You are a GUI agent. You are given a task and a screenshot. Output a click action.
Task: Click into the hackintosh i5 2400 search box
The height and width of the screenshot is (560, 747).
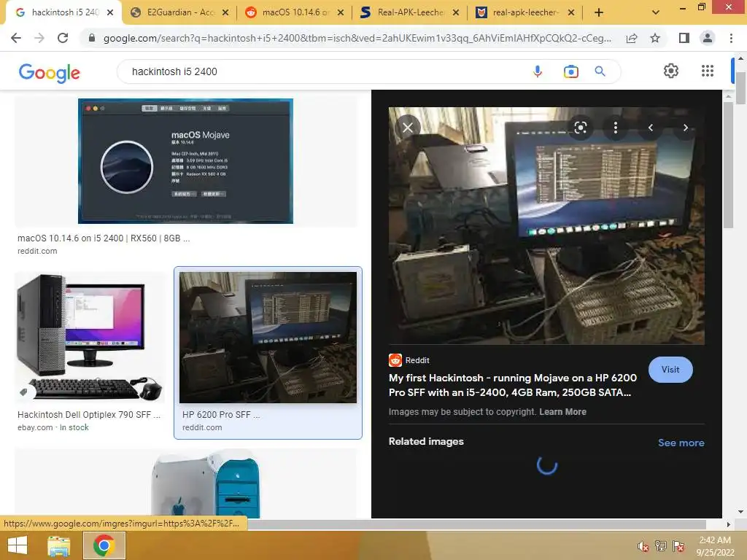(x=324, y=71)
